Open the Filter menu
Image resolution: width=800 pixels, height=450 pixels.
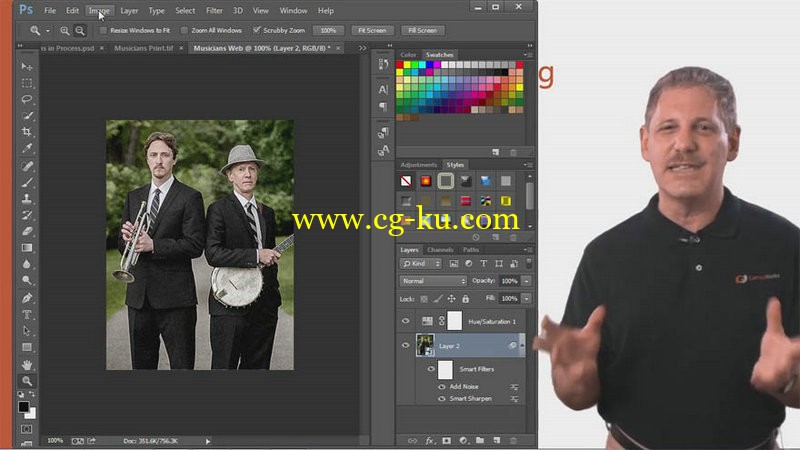click(x=214, y=11)
